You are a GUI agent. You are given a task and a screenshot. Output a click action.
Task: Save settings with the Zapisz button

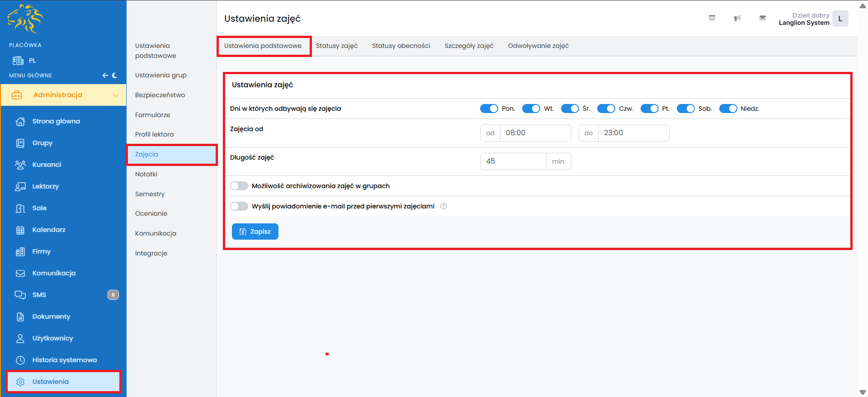[x=255, y=232]
